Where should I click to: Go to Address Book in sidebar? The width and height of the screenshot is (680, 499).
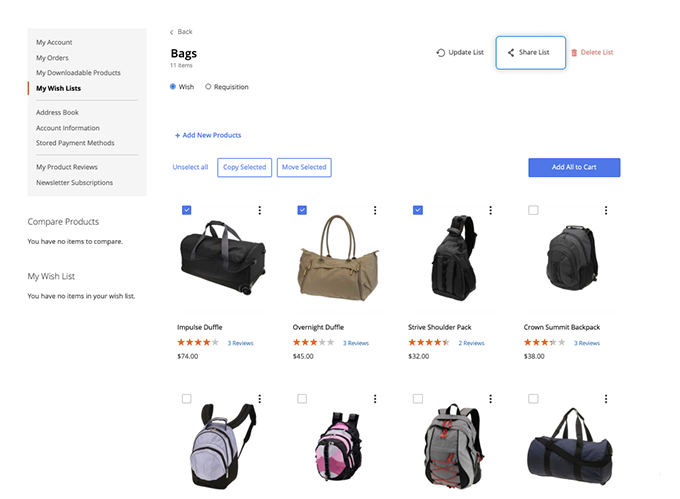57,112
